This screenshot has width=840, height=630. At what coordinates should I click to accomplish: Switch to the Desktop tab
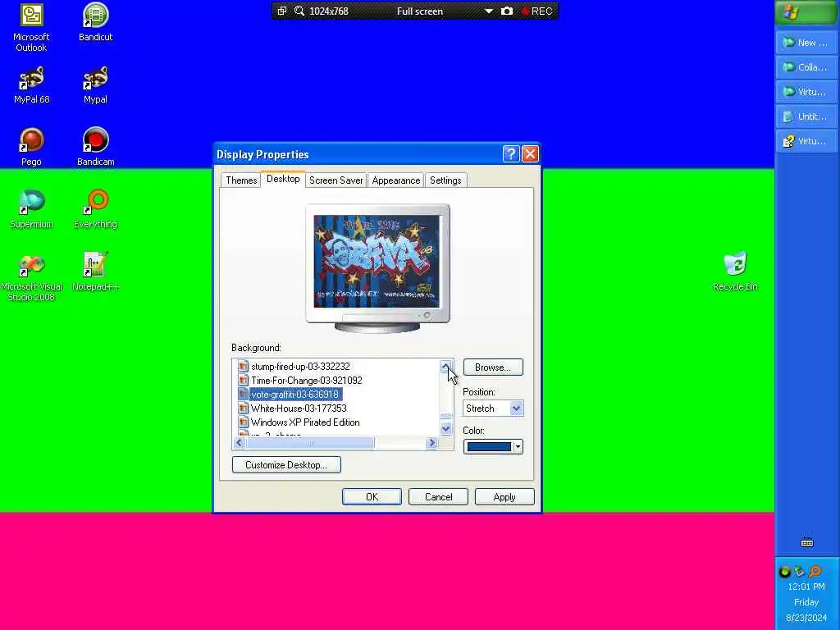coord(283,179)
